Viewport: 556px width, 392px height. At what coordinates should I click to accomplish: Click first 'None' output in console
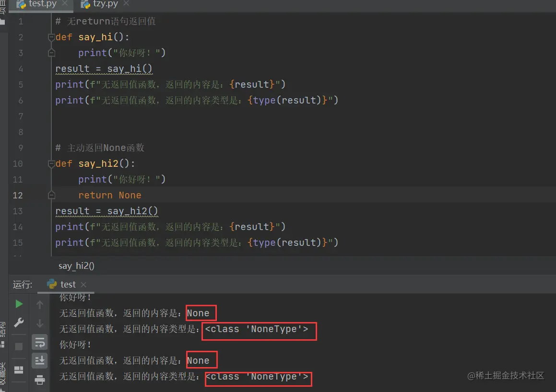click(x=198, y=313)
